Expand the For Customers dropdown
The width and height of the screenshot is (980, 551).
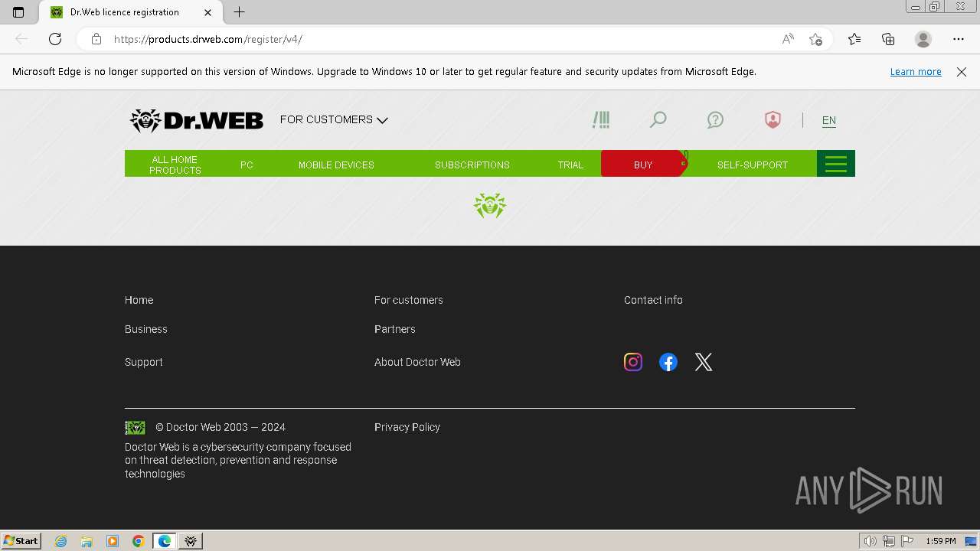pos(334,120)
